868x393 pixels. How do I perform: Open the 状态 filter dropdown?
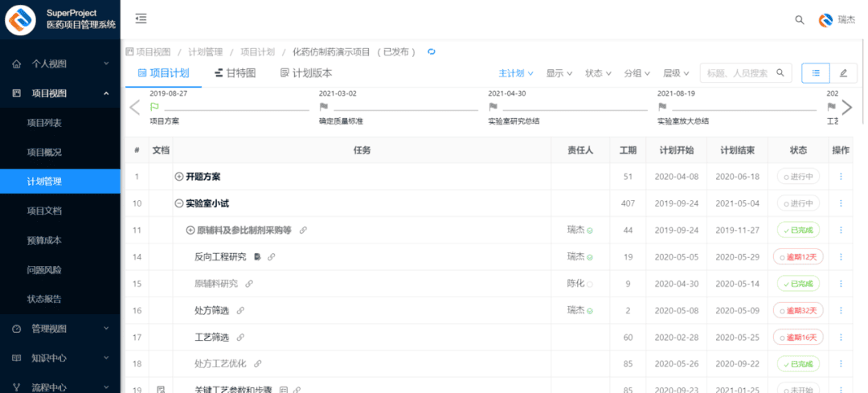point(598,73)
